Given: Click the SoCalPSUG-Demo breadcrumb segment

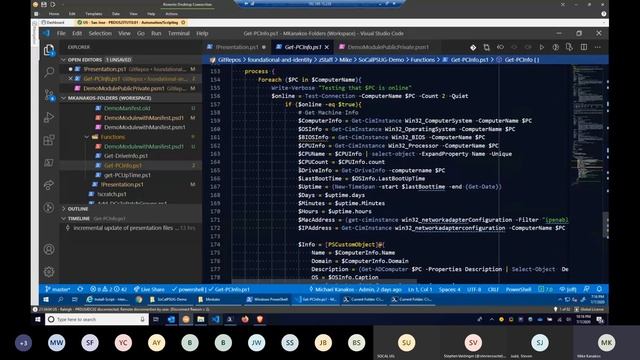Looking at the screenshot, I should tap(381, 60).
